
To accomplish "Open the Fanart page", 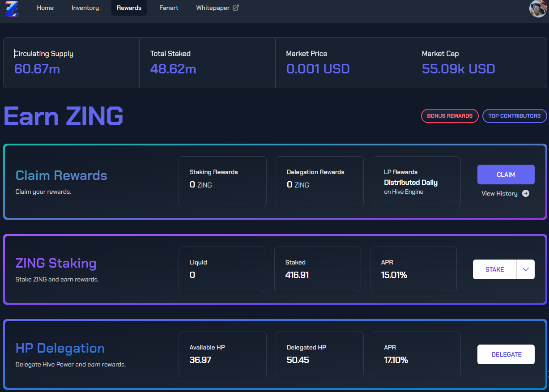I will pos(169,8).
